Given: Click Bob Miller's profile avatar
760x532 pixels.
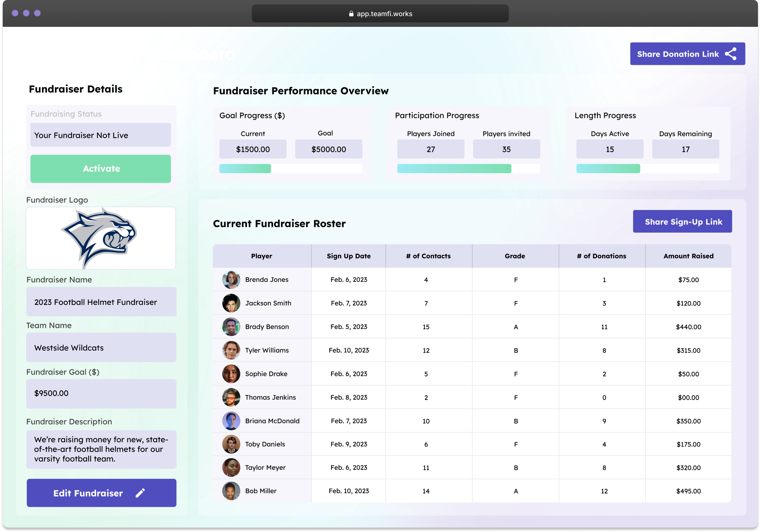Looking at the screenshot, I should click(231, 491).
